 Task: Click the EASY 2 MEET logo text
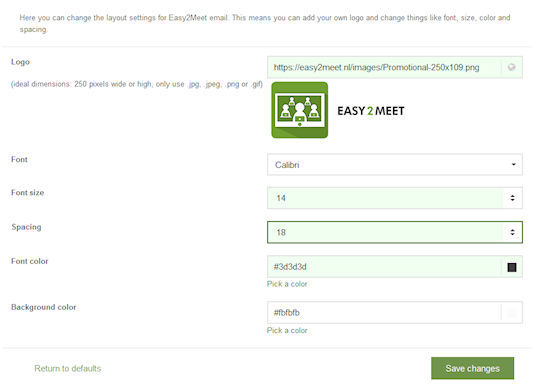[x=371, y=111]
